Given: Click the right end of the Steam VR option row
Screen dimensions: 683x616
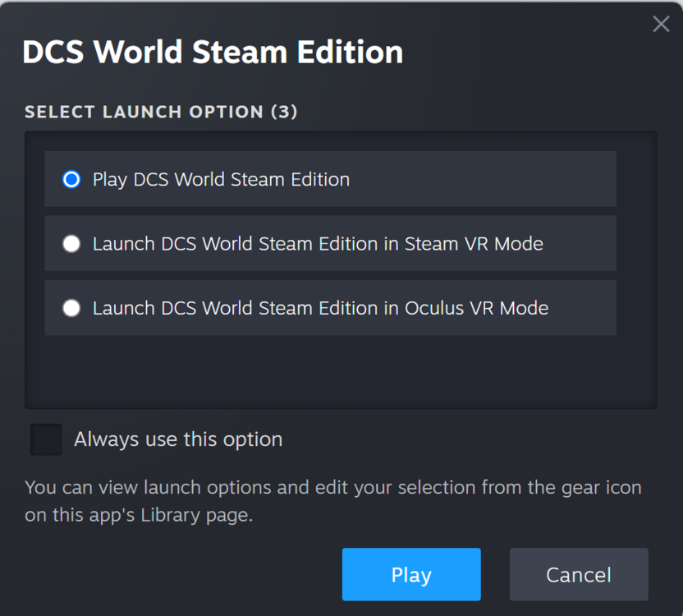Looking at the screenshot, I should [591, 243].
